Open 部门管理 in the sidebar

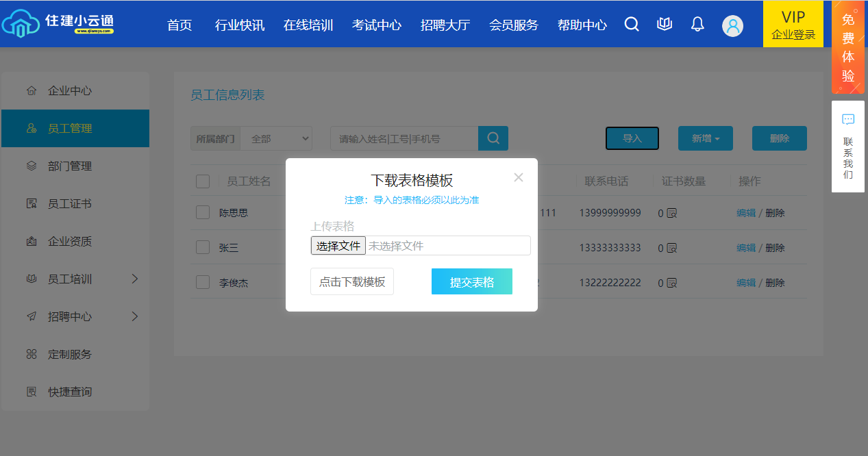pos(70,166)
